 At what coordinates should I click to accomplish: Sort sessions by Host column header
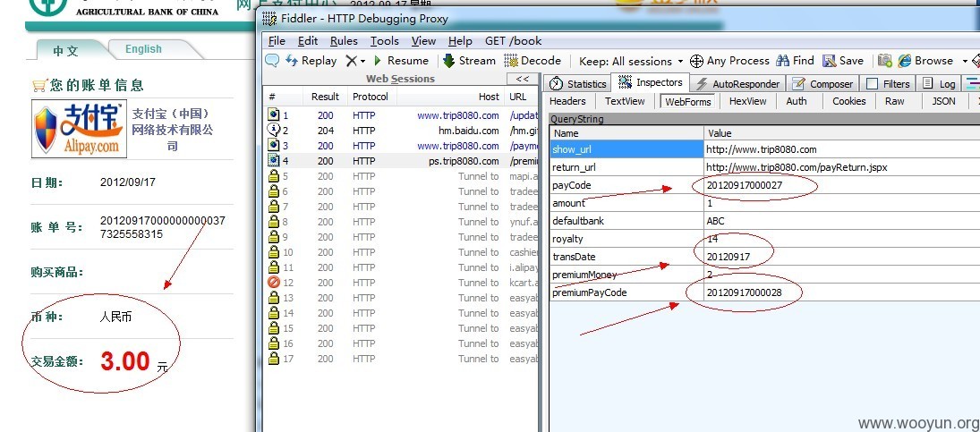tap(450, 97)
